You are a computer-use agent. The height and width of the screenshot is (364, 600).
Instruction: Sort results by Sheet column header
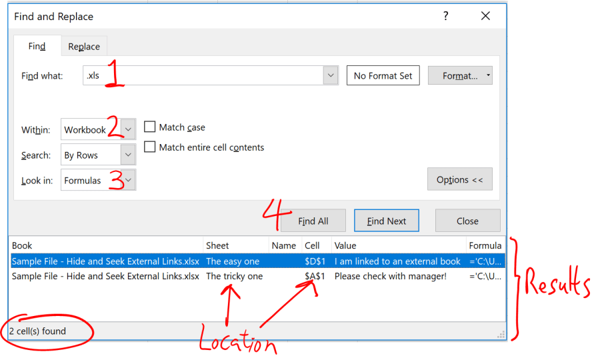[x=235, y=246]
